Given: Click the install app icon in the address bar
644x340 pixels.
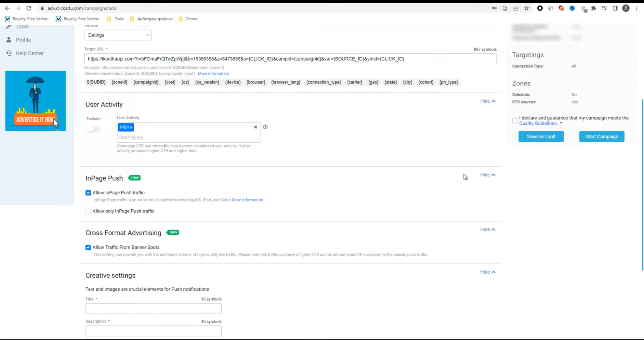Looking at the screenshot, I should pos(505,8).
